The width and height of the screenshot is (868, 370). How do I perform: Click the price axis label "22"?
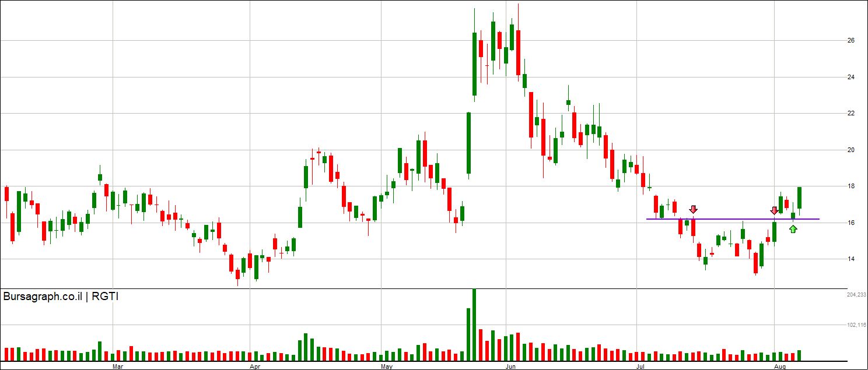851,114
